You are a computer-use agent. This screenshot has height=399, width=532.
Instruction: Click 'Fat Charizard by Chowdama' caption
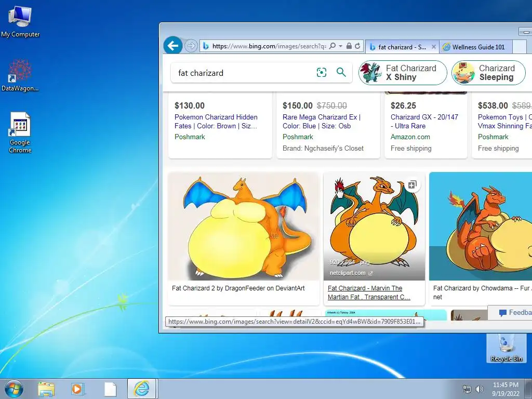(x=482, y=292)
